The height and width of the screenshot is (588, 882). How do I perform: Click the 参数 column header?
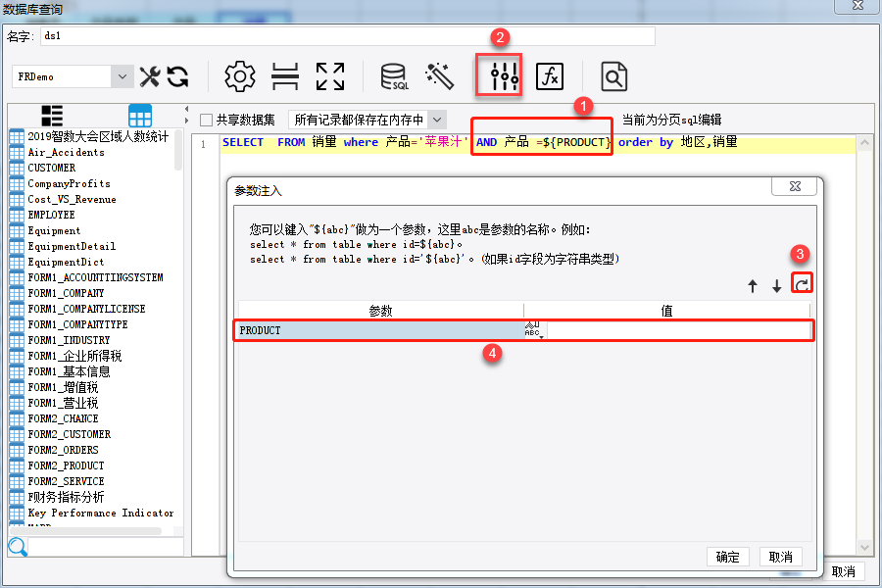(381, 311)
